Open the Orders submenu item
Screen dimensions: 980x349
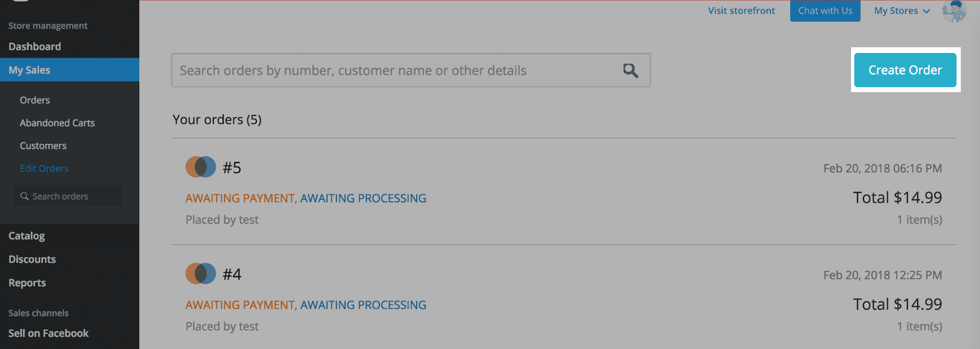[35, 100]
